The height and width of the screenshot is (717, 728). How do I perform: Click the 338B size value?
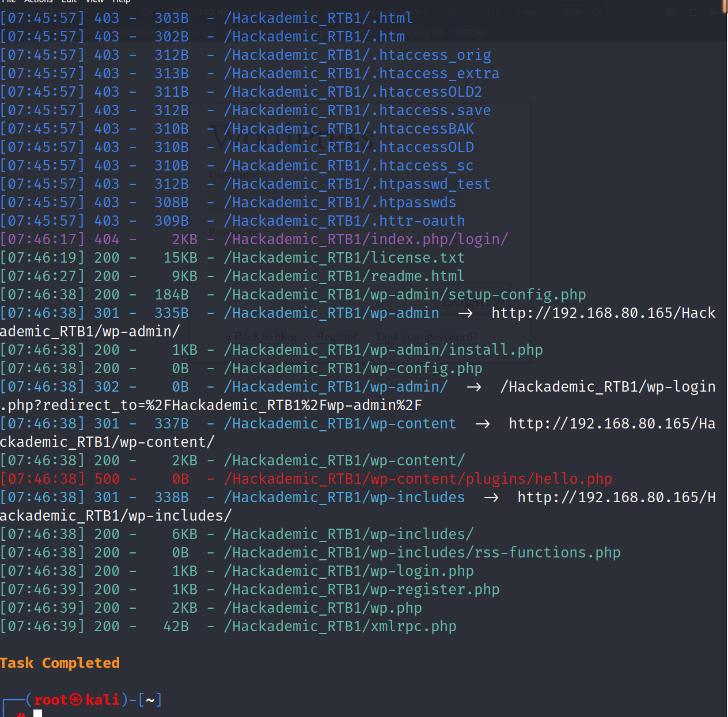click(x=172, y=497)
